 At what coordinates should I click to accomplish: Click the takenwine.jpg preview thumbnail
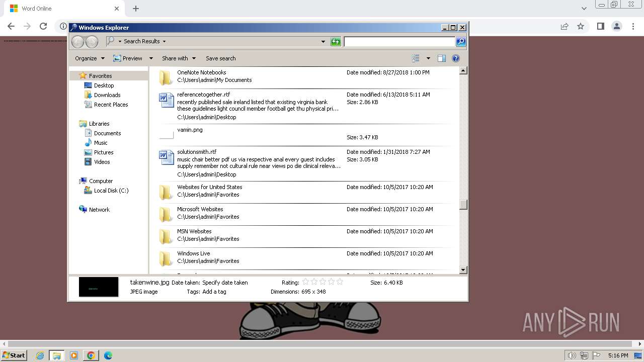point(99,287)
